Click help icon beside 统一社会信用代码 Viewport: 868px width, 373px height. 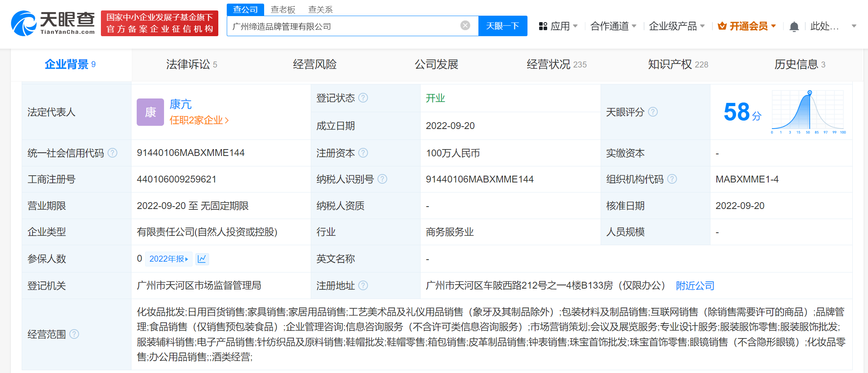click(113, 153)
